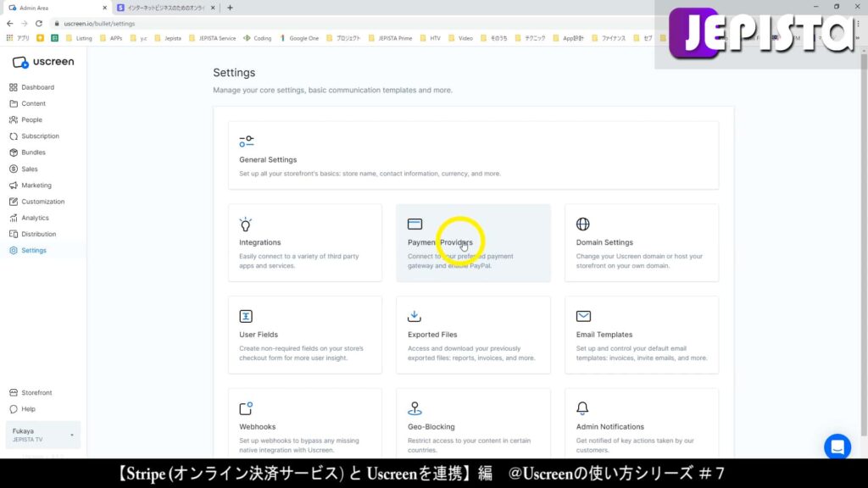Click the Payment Providers credit card icon
This screenshot has width=868, height=488.
click(415, 224)
